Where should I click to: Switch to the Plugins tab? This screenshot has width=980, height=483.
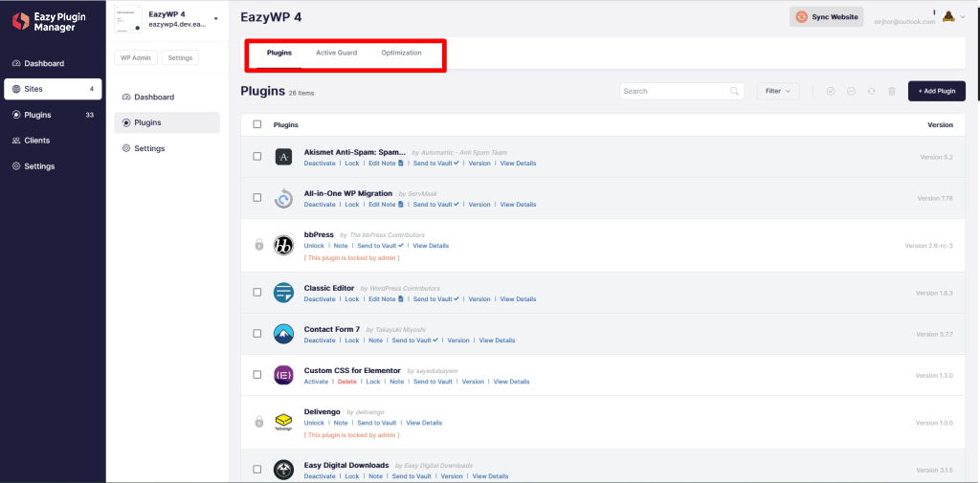coord(279,54)
